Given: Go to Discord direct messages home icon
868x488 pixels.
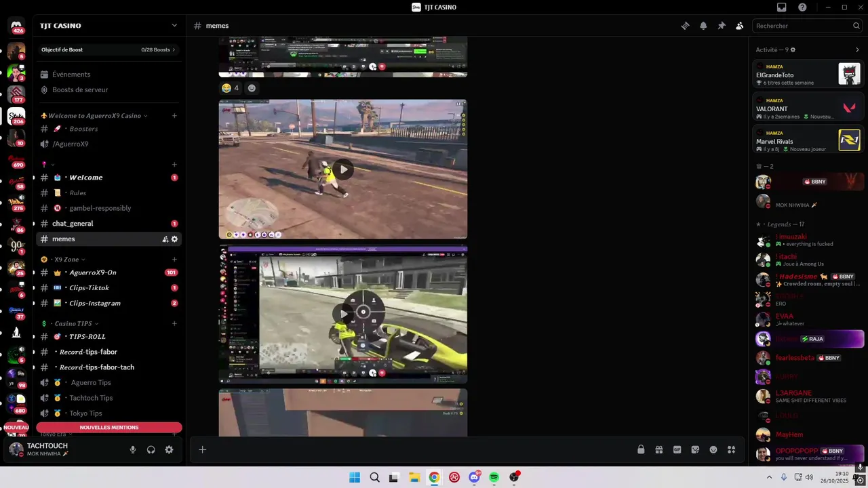Looking at the screenshot, I should [16, 26].
